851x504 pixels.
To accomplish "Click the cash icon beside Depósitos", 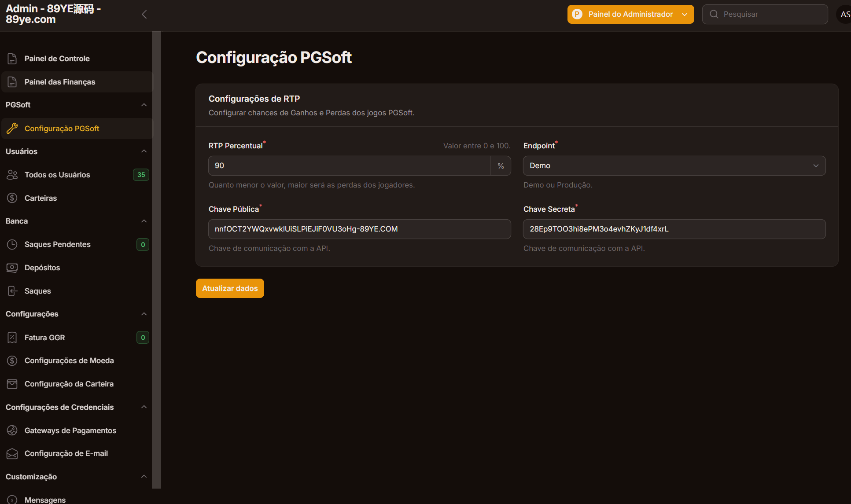I will (12, 268).
